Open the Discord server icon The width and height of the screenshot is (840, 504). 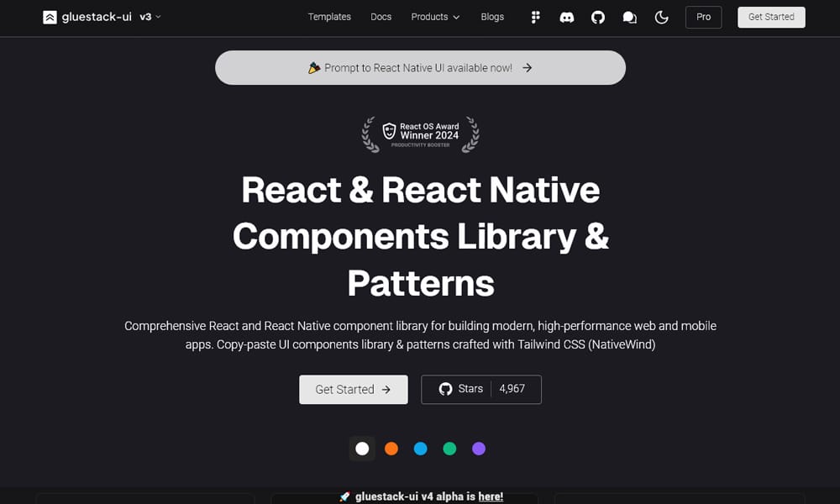click(567, 17)
